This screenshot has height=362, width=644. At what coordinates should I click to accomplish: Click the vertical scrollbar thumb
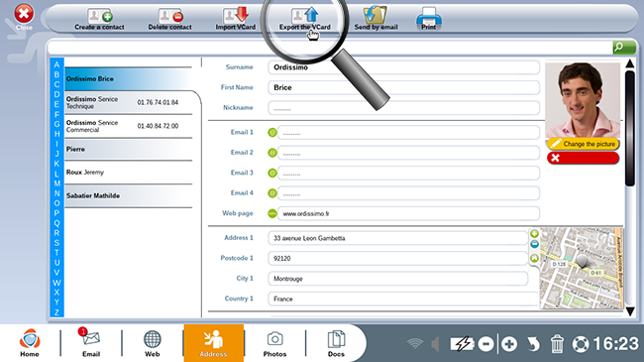(x=630, y=129)
